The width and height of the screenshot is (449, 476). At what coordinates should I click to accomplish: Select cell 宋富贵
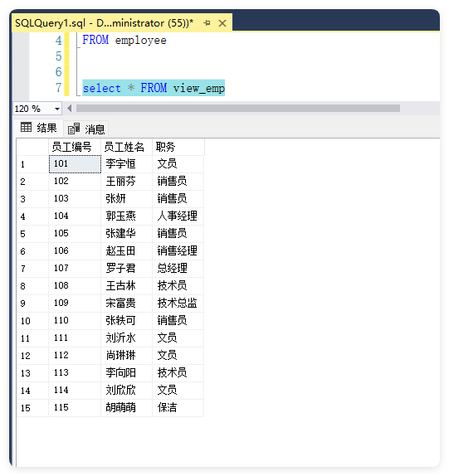coord(126,304)
